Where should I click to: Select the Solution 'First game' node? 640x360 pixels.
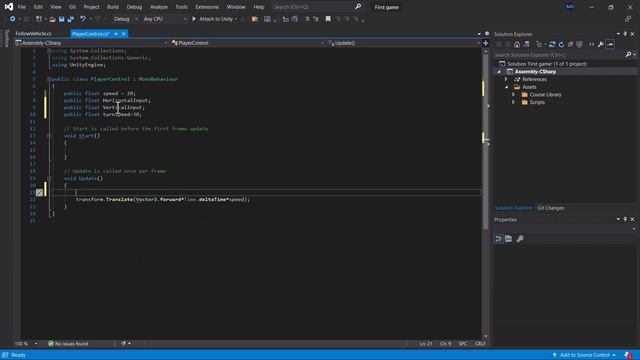547,64
